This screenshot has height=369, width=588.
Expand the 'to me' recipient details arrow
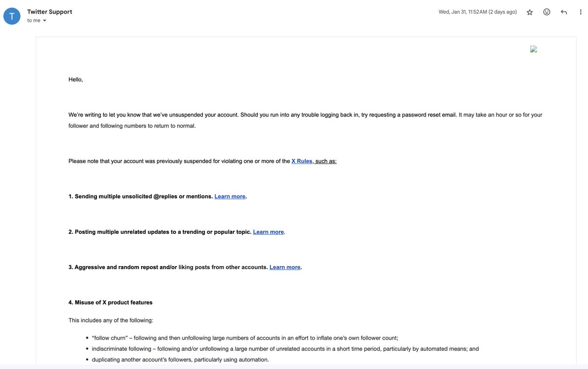click(45, 21)
